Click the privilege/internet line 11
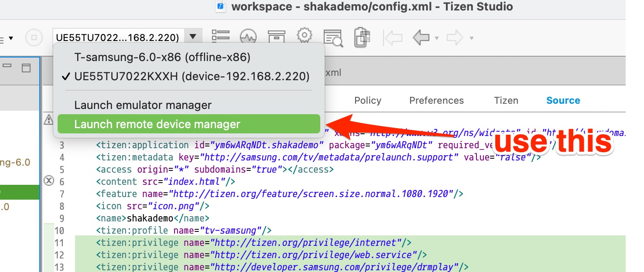 click(254, 242)
